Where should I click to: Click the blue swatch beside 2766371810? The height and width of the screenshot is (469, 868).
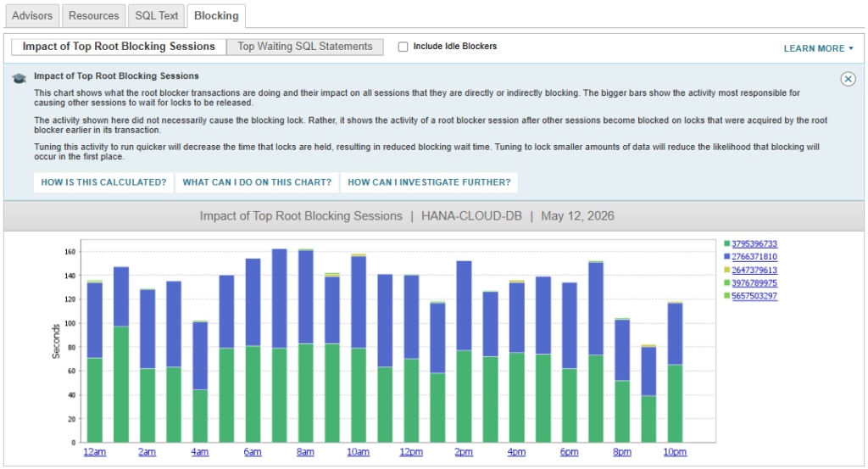(726, 256)
